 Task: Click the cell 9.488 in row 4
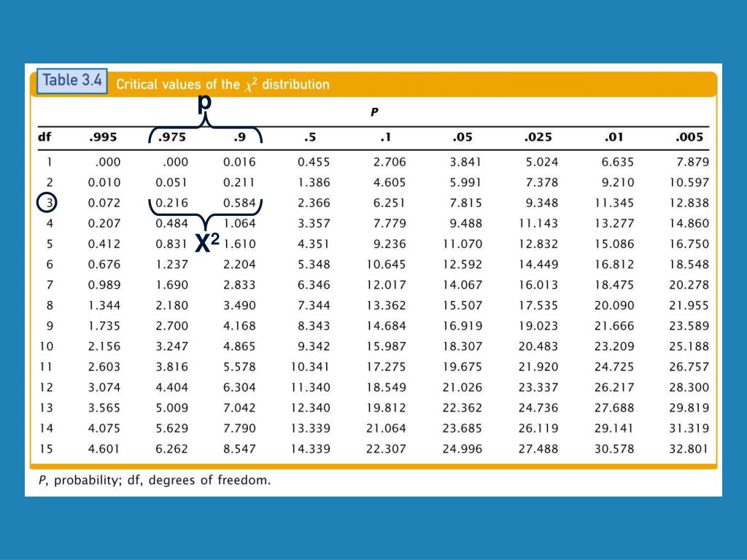[465, 224]
